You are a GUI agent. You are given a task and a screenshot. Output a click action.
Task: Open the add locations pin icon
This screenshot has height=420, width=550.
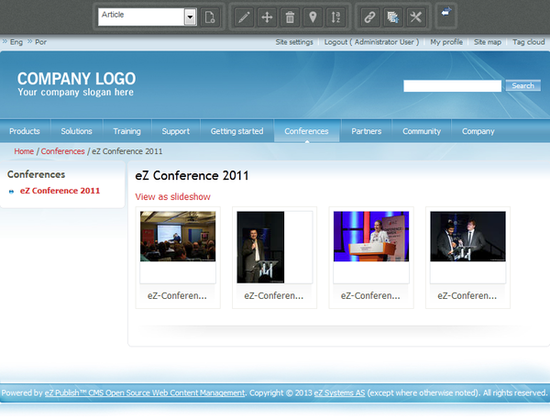(x=313, y=17)
